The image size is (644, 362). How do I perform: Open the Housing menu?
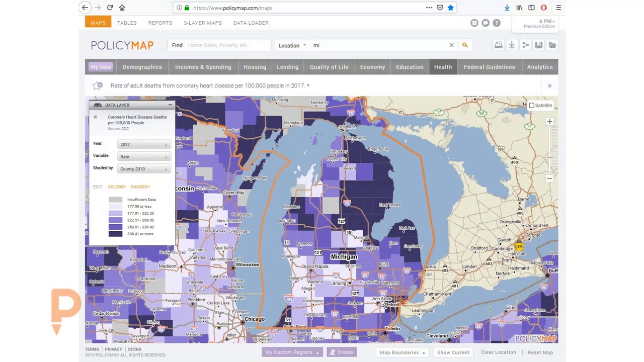(x=255, y=67)
